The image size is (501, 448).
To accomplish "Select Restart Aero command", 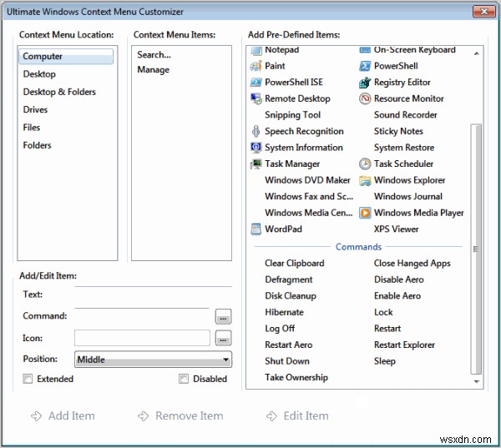I will 289,345.
